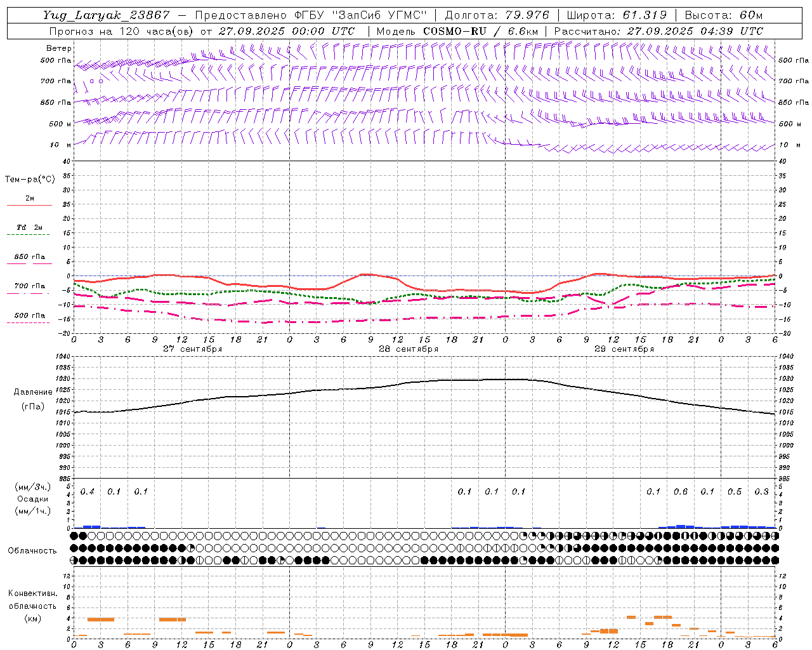The image size is (812, 650).
Task: Click the dashed line sample under Td 2м legend
Action: tap(28, 235)
